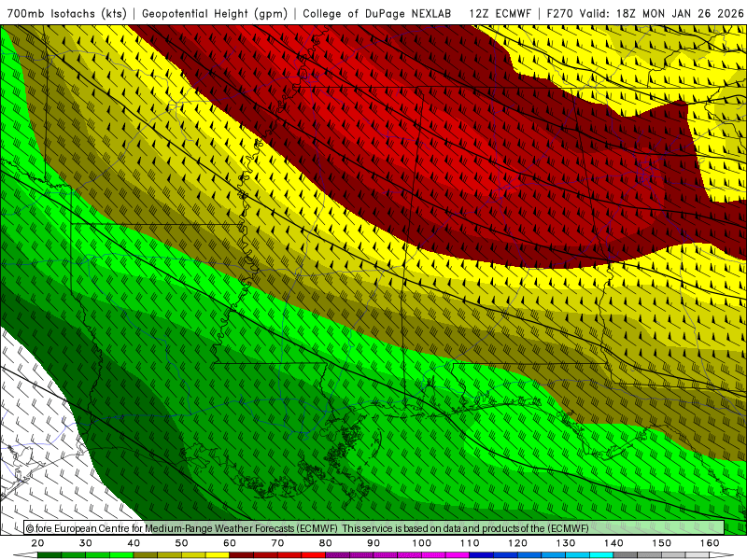This screenshot has width=747, height=560.
Task: Click the legend label "160"
Action: click(710, 543)
